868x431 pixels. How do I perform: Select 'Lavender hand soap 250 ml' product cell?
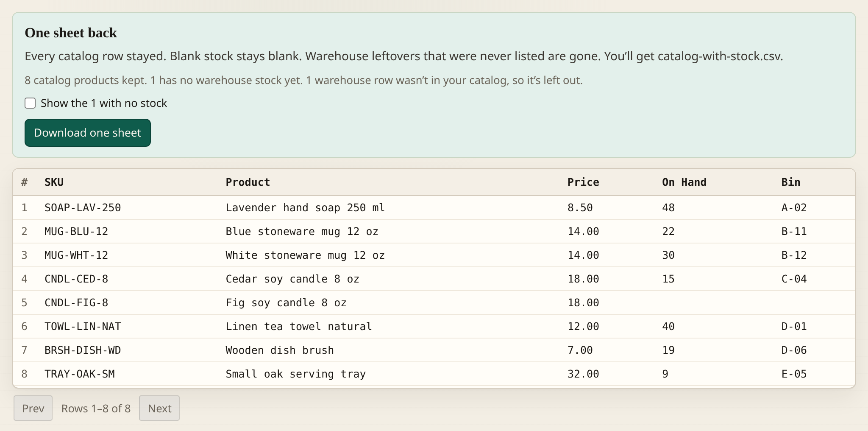pos(305,208)
